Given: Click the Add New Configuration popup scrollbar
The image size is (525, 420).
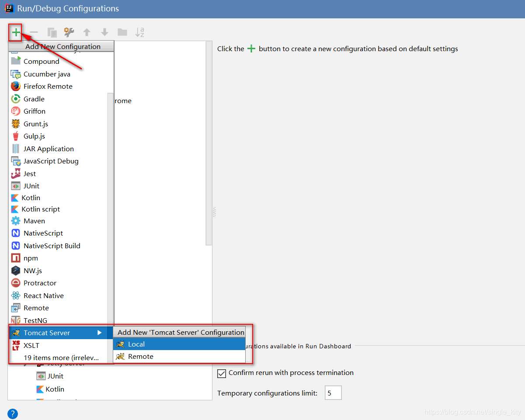Looking at the screenshot, I should pyautogui.click(x=110, y=209).
